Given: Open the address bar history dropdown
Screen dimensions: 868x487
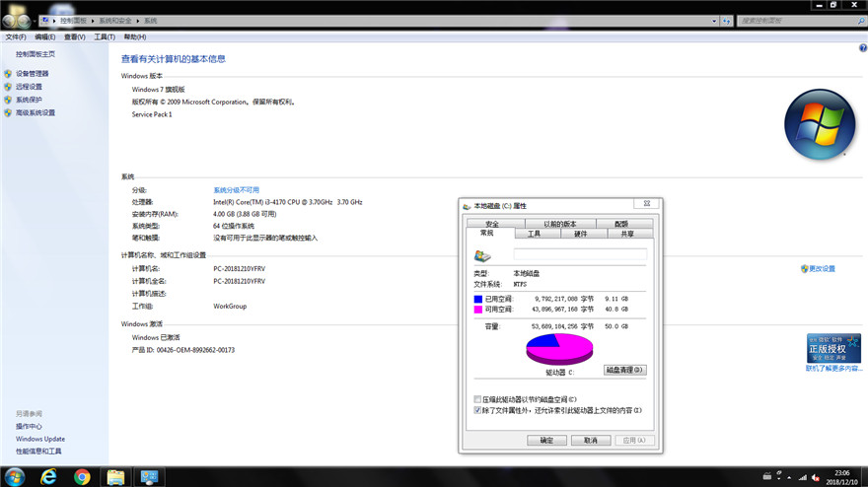Looking at the screenshot, I should click(714, 21).
